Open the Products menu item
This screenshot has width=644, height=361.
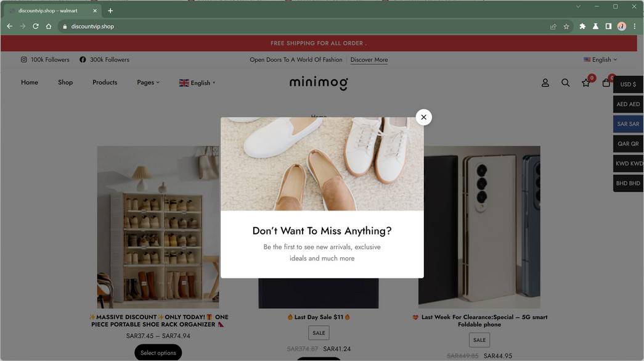tap(105, 82)
